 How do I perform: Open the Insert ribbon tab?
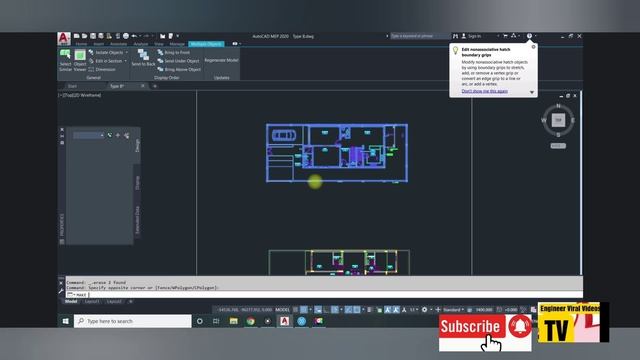pos(98,44)
